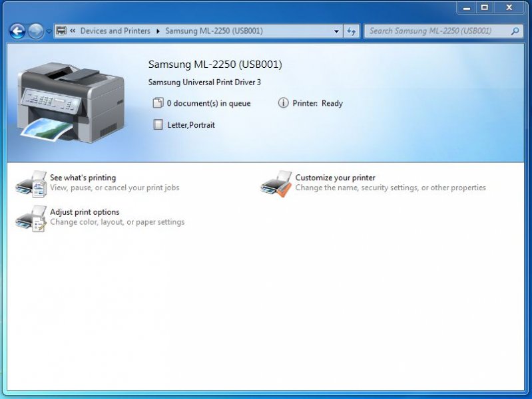Click the Printer status info icon

coord(283,102)
